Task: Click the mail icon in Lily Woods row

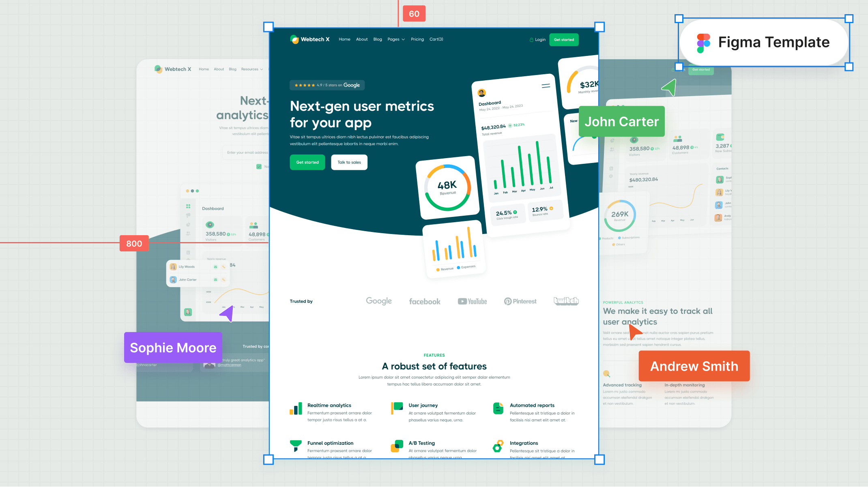Action: pos(215,267)
